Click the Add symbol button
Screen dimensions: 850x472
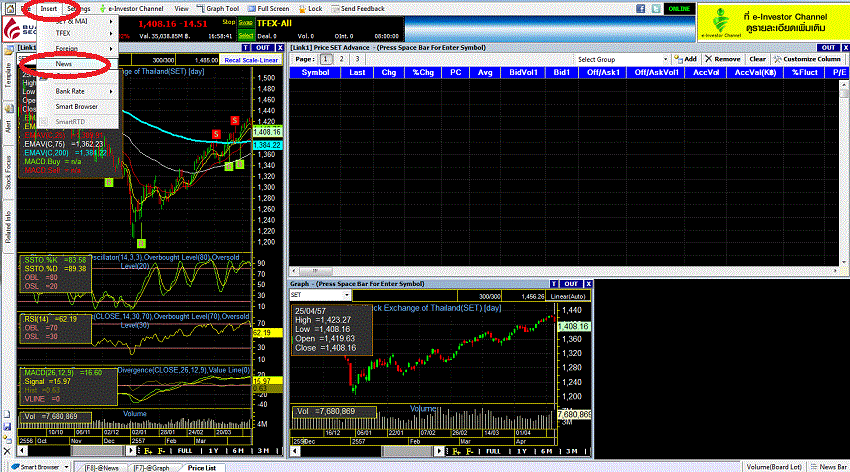tap(686, 59)
